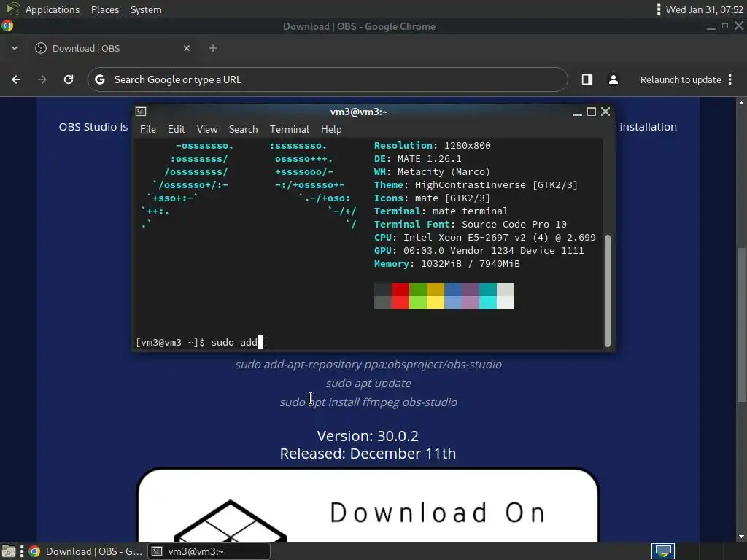This screenshot has height=560, width=747.
Task: Open the Applications menu
Action: coord(53,9)
